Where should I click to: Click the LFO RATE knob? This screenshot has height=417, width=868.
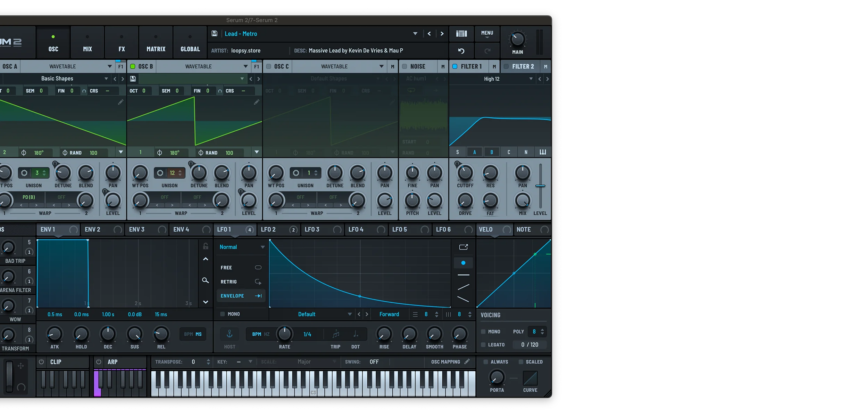(284, 334)
